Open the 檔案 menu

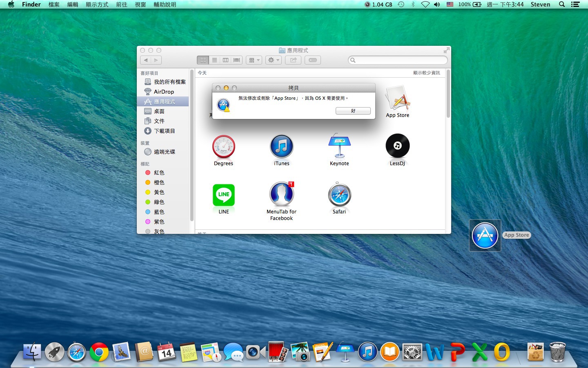[54, 4]
